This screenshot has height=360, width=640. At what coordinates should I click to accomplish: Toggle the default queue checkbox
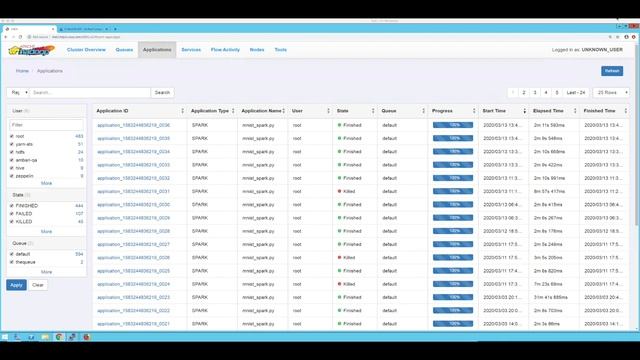coord(11,254)
